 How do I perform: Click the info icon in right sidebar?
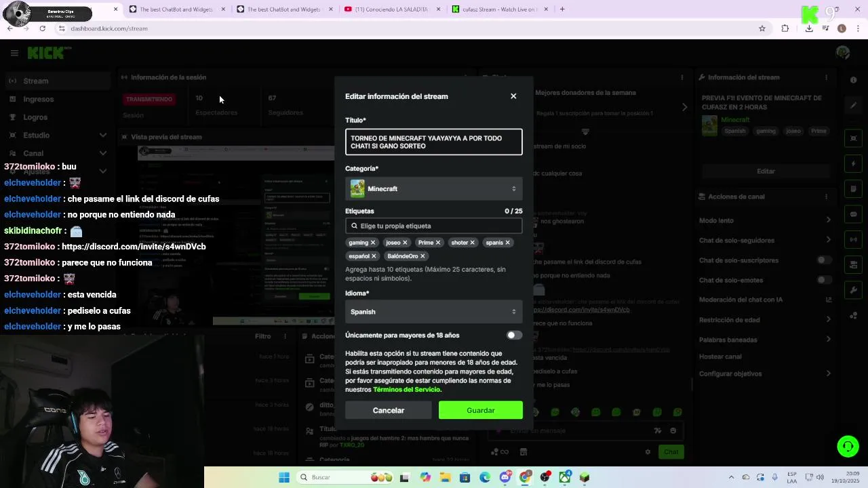point(854,80)
